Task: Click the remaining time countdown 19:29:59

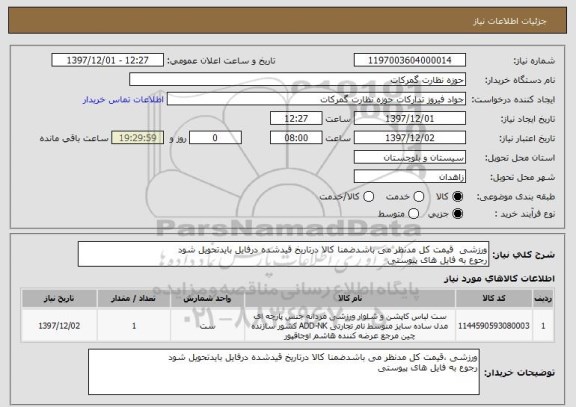Action: pyautogui.click(x=138, y=138)
